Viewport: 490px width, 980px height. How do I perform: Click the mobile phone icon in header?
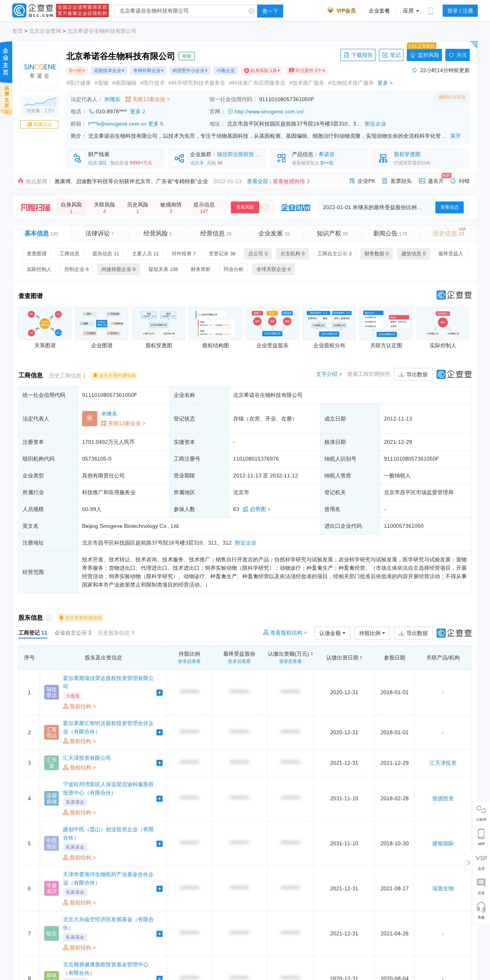pos(431,11)
